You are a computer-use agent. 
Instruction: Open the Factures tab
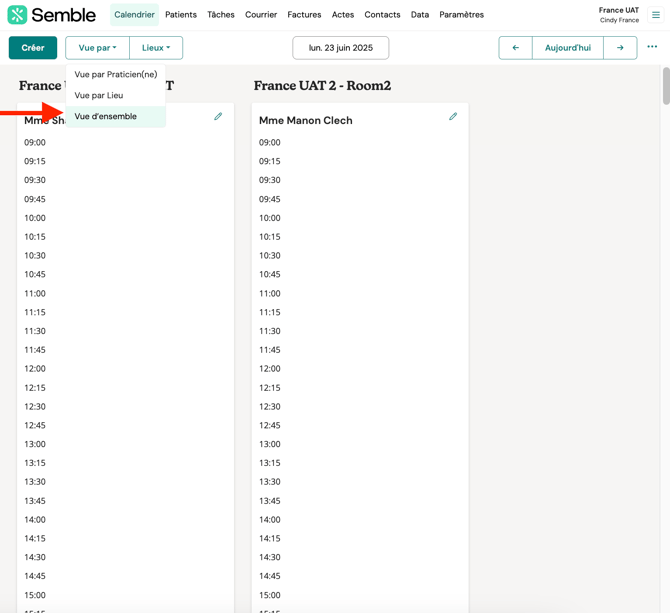304,15
